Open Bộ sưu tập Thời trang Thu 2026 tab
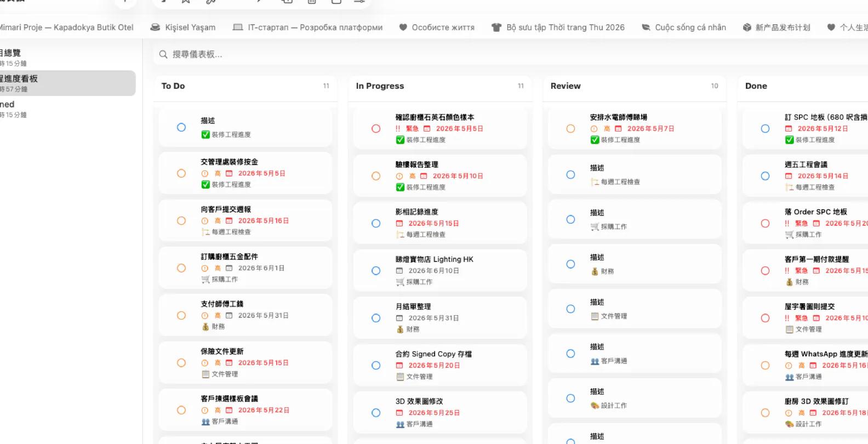The height and width of the screenshot is (444, 868). coord(558,27)
